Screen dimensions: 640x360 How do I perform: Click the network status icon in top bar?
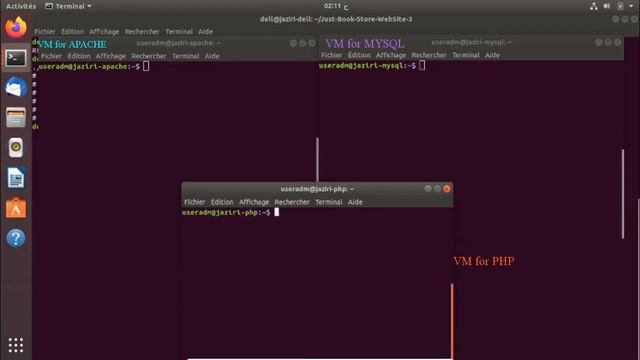pos(594,6)
